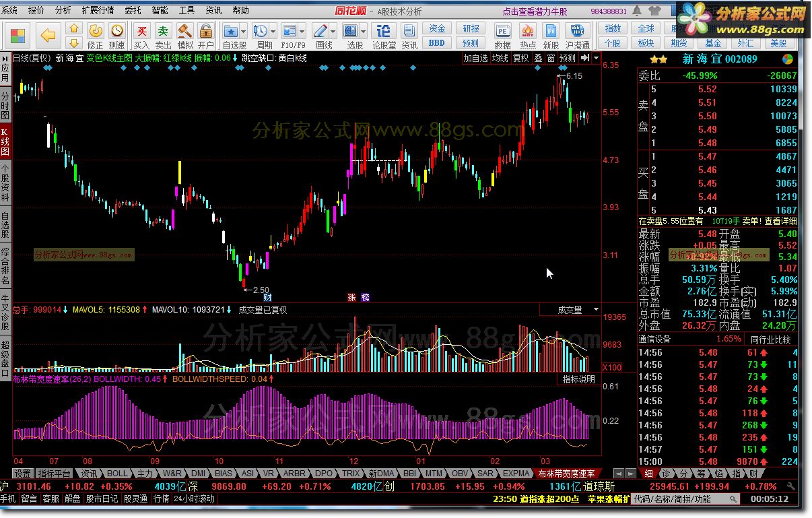
Task: Toggle the 复权 adjustment button on chart
Action: 521,58
